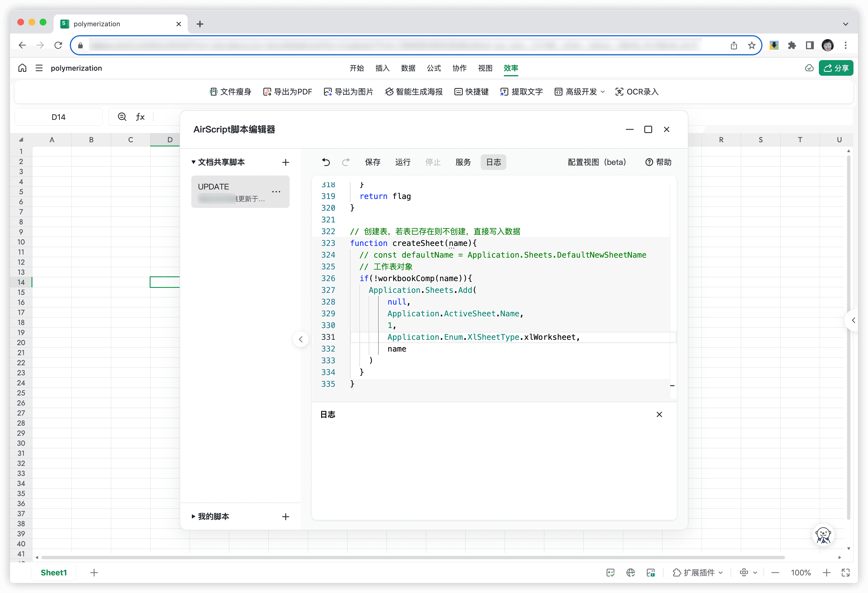Click the D14 cell name box

coord(58,117)
